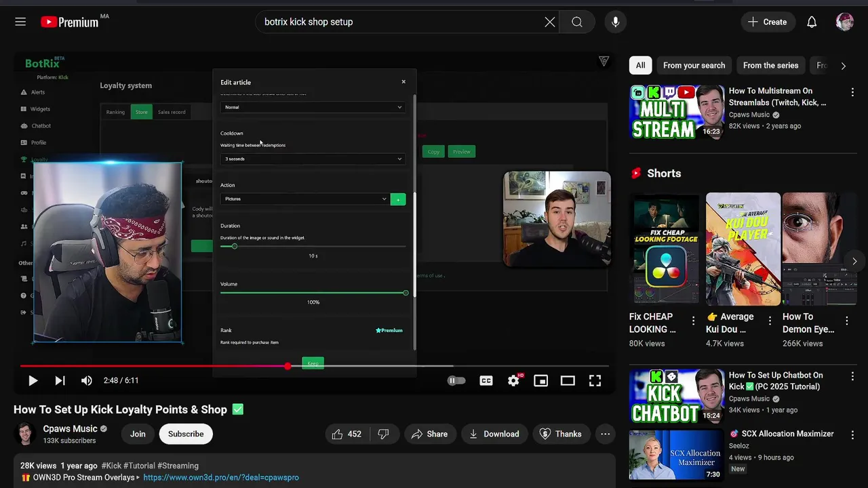Open options for SCX Allocation Maximizer

point(852,434)
